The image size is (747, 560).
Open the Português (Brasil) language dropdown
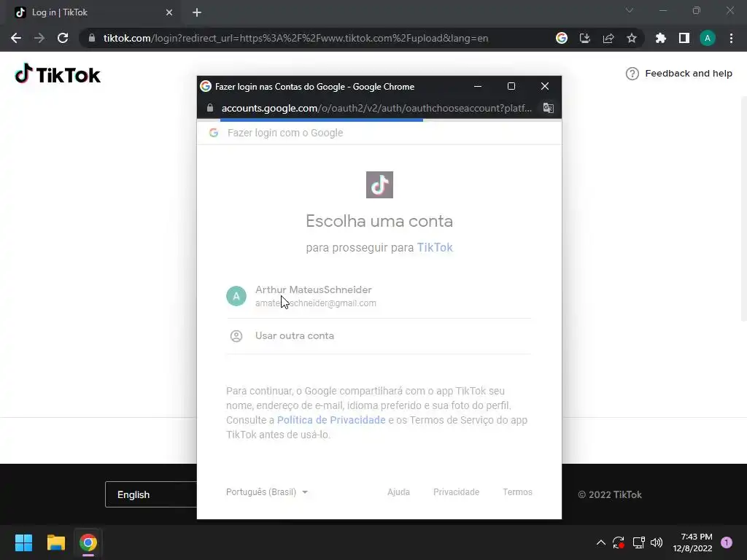[267, 492]
